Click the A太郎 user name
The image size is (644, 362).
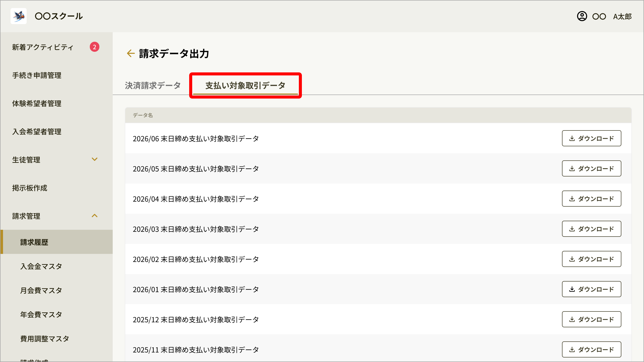coord(622,17)
